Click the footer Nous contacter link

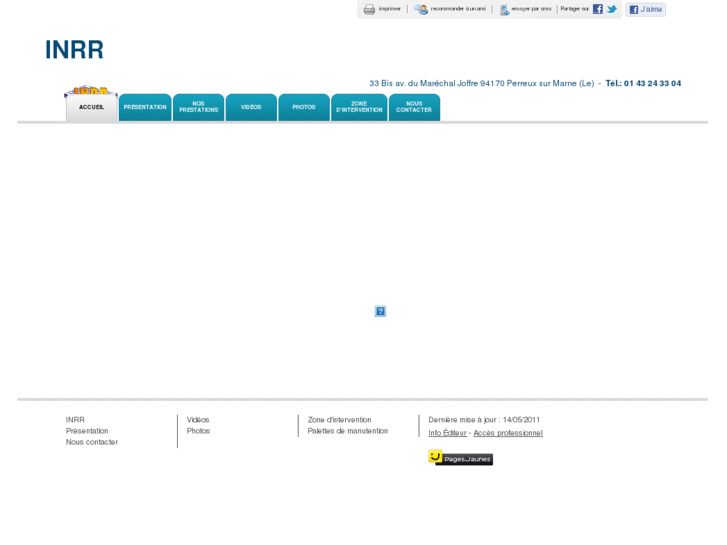coord(92,442)
